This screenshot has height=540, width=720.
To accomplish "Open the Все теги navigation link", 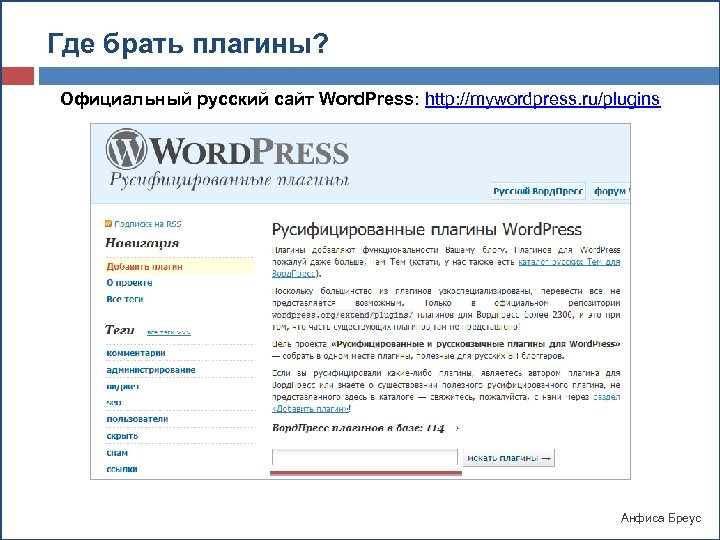I will point(125,299).
